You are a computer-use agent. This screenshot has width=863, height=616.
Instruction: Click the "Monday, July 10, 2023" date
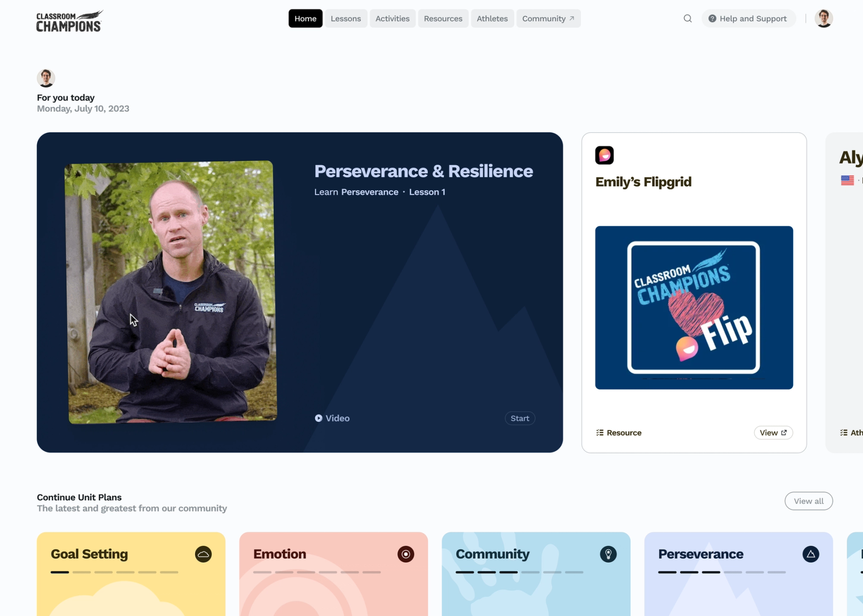tap(83, 108)
